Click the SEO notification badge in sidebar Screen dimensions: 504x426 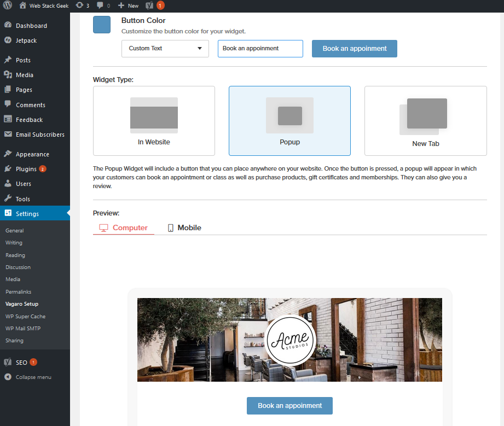(x=33, y=362)
